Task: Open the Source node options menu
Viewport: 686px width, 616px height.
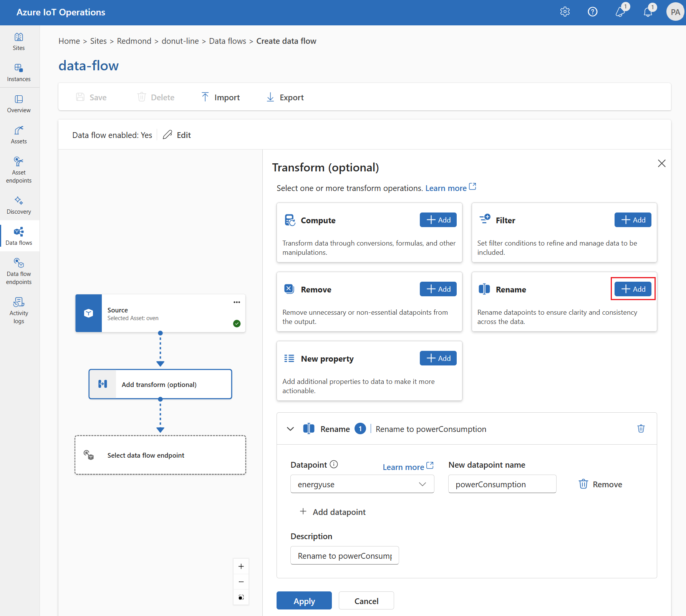Action: (x=237, y=302)
